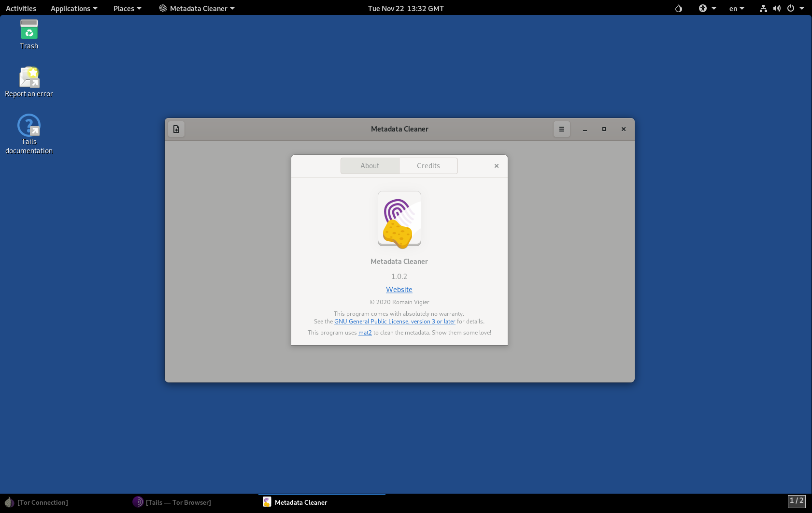Click the Add files icon in the Metadata Cleaner header
This screenshot has width=812, height=513.
click(176, 129)
